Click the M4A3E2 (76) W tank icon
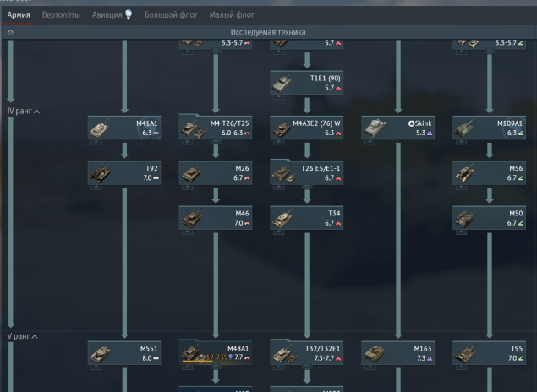This screenshot has width=537, height=392. [282, 129]
